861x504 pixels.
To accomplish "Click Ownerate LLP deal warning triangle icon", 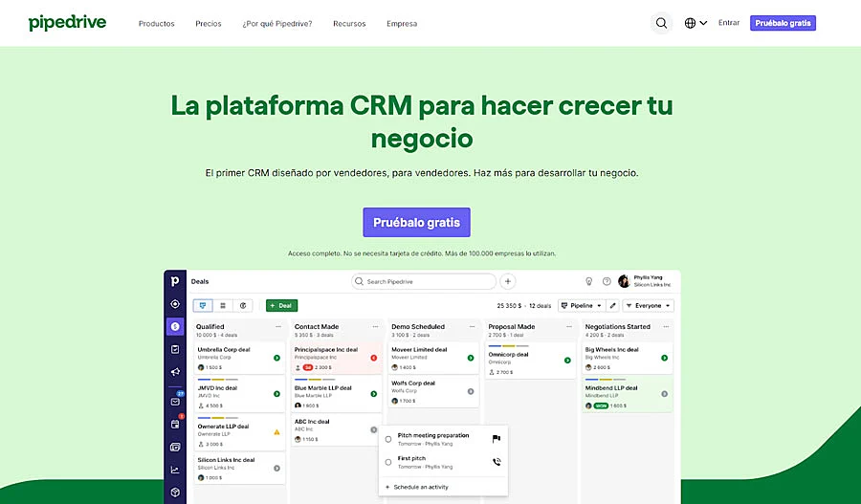I will pos(276,432).
